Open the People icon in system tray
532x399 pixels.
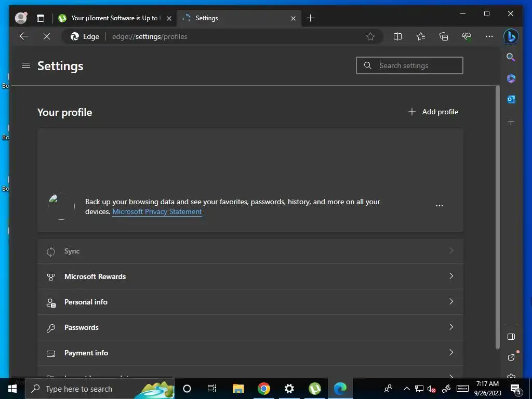(x=388, y=389)
